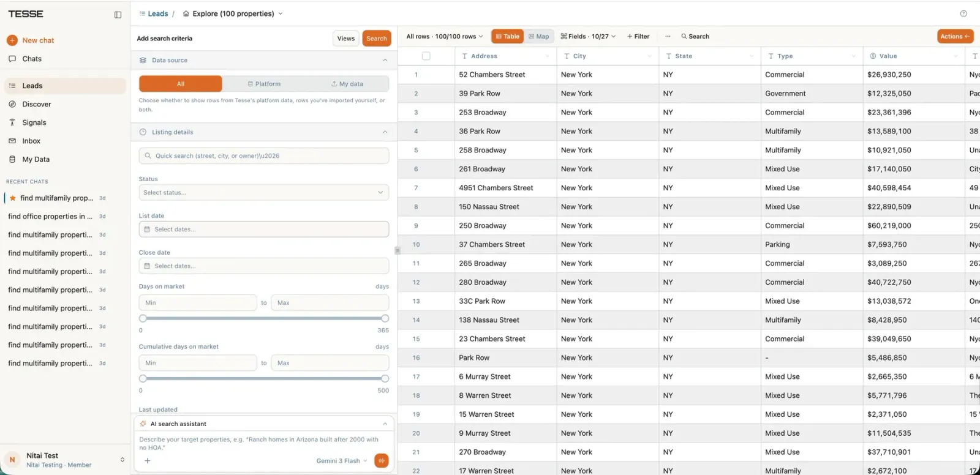Viewport: 980px width, 475px height.
Task: Click the '138 Nassau Street' address cell
Action: coord(506,320)
